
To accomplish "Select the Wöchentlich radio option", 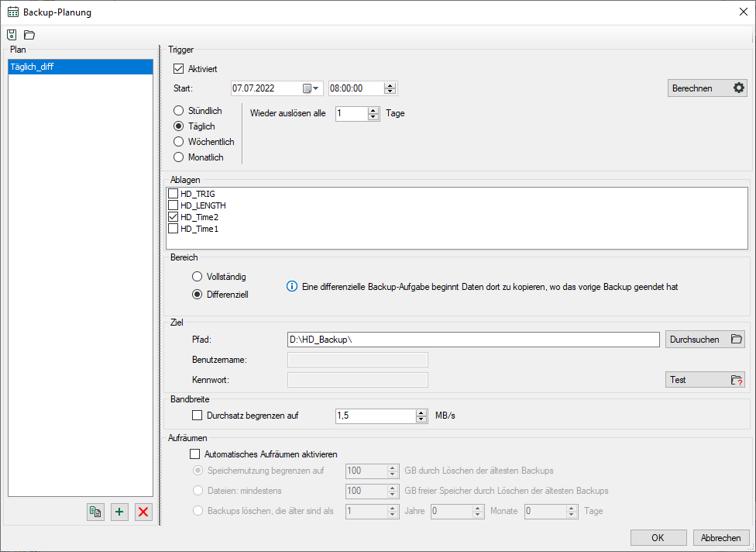I will click(179, 142).
